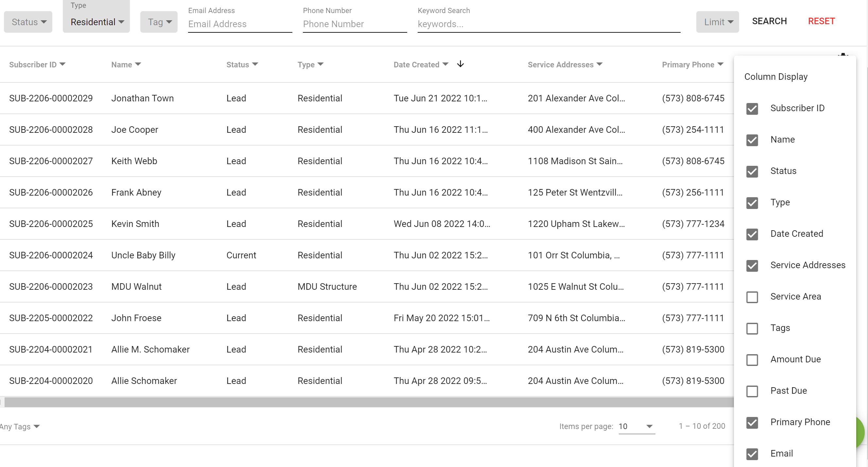The height and width of the screenshot is (467, 868).
Task: Click the Joe Cooper name cell
Action: coord(134,130)
